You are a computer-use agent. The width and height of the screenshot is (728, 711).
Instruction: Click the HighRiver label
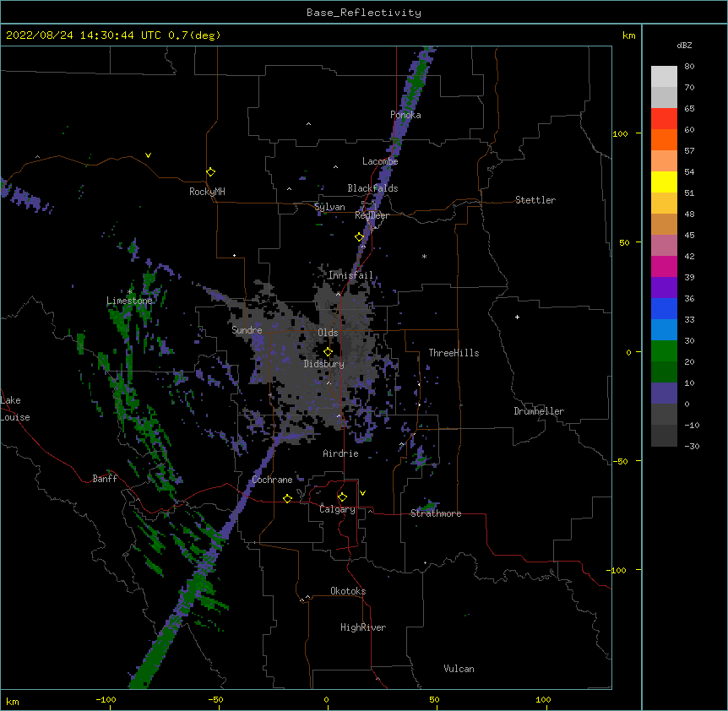click(363, 627)
